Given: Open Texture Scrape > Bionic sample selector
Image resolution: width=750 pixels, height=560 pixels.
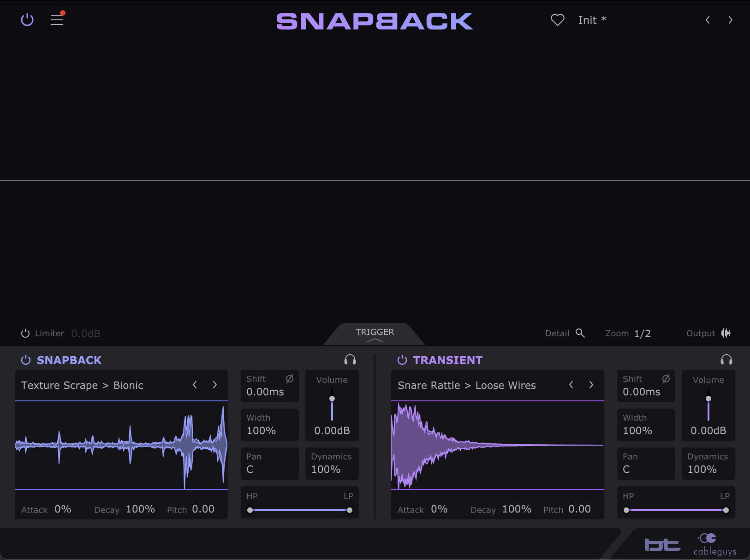Looking at the screenshot, I should [x=82, y=385].
